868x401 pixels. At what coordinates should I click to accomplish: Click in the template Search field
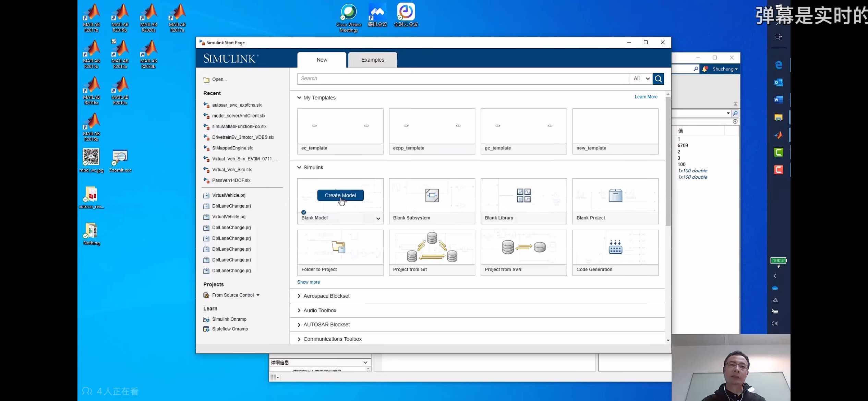pos(463,79)
